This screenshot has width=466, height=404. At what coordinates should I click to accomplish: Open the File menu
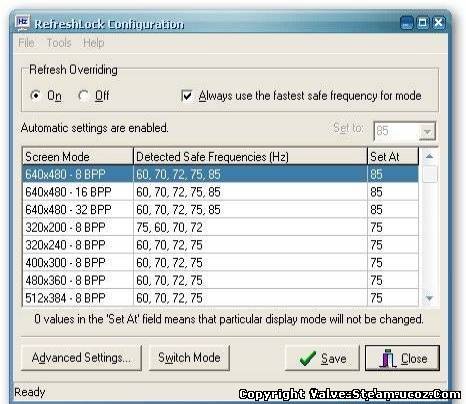tap(26, 43)
